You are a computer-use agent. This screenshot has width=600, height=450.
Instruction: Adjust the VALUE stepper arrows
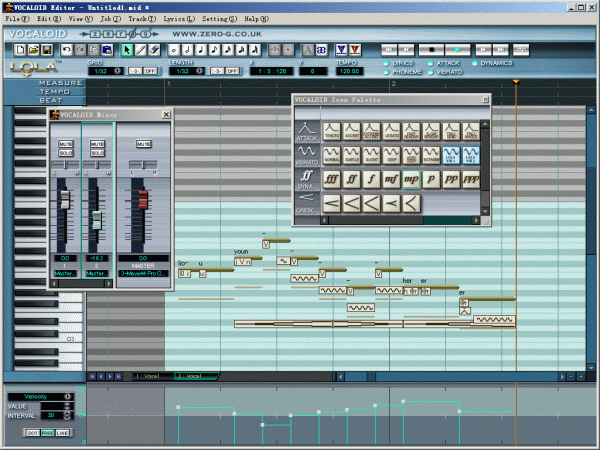coord(68,406)
